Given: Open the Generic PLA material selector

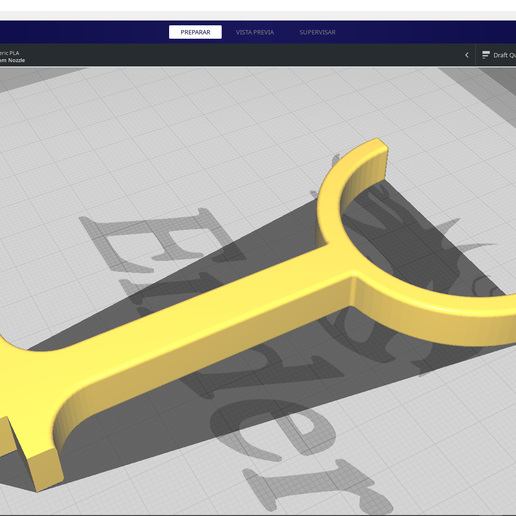Looking at the screenshot, I should 13,56.
